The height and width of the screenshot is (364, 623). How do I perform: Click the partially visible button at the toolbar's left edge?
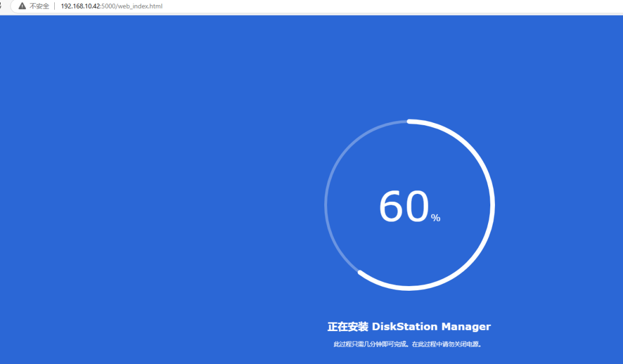point(2,6)
